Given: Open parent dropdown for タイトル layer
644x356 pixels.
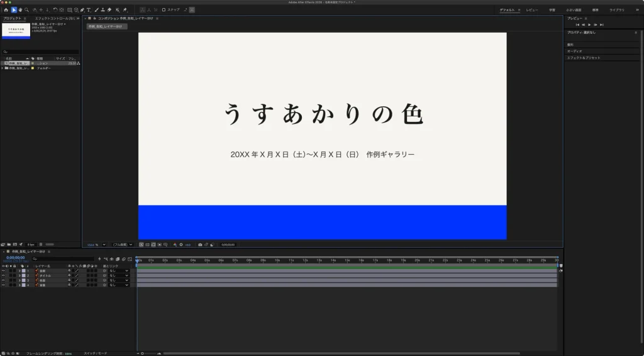Looking at the screenshot, I should click(119, 275).
